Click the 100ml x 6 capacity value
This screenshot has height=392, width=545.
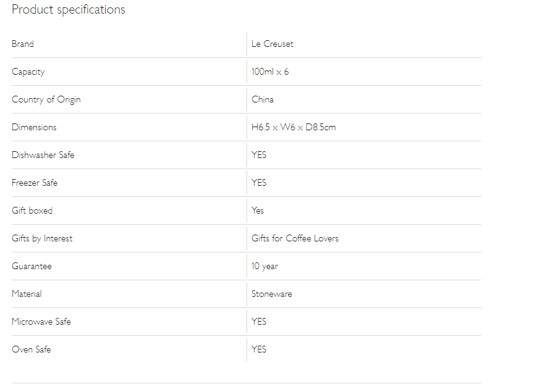[x=270, y=72]
